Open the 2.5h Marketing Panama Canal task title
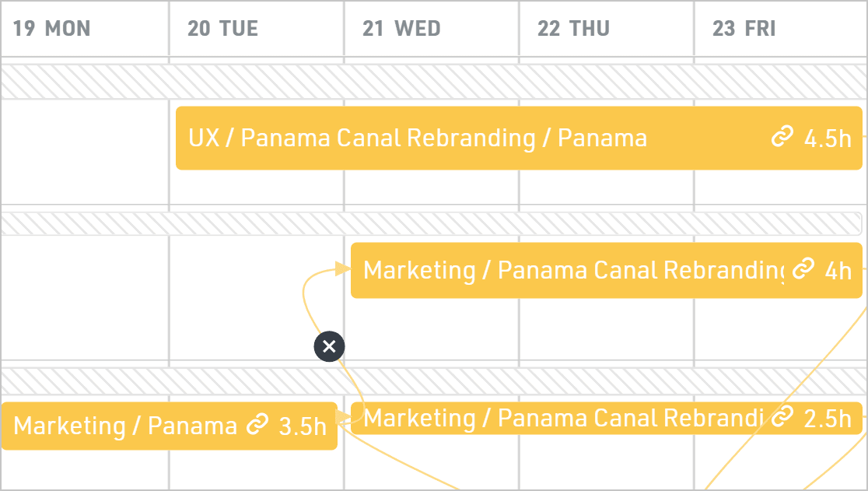Screen dimensions: 868x491 coord(562,418)
